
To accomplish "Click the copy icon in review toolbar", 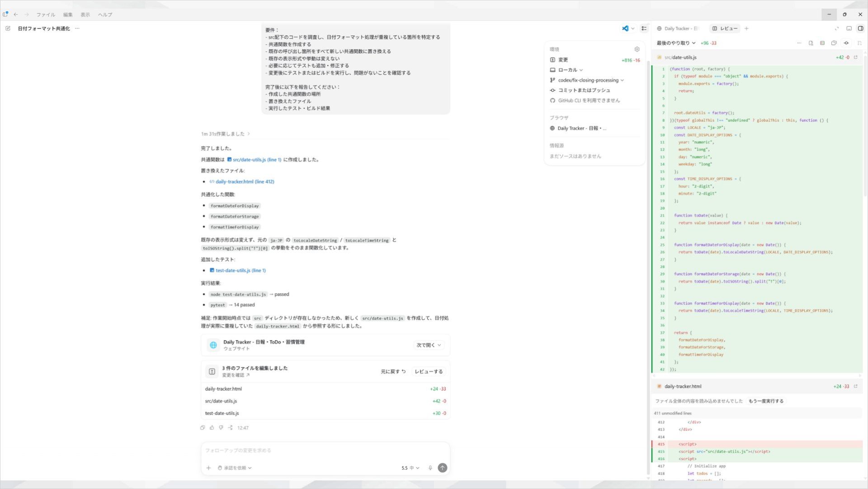I will (834, 43).
